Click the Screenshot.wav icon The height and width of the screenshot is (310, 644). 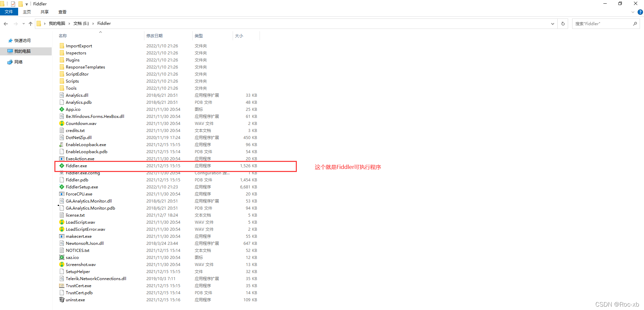click(x=62, y=264)
